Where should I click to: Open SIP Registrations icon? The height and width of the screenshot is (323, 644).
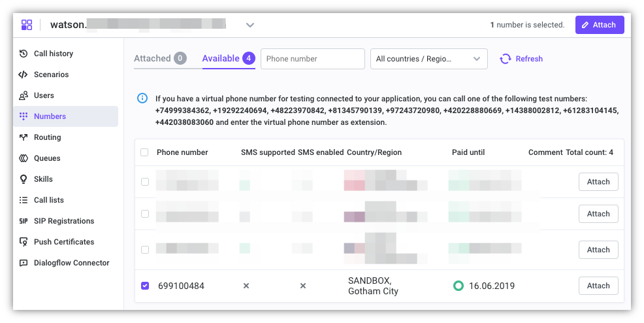point(24,221)
